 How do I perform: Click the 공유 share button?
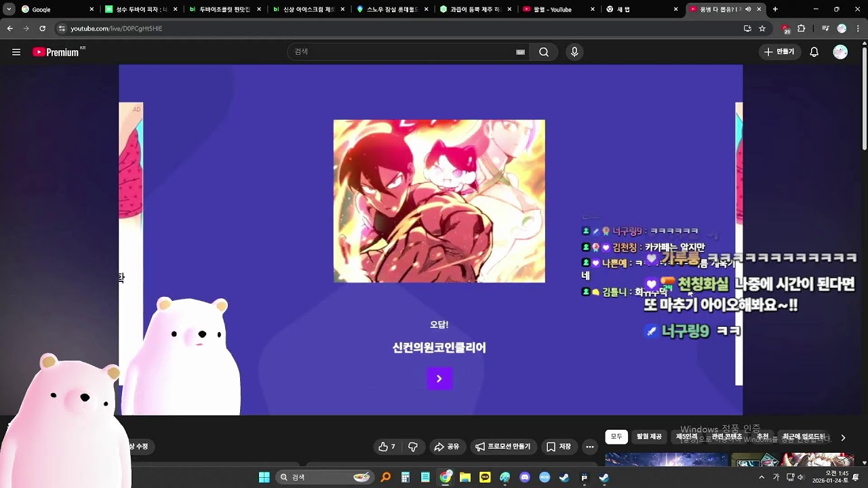tap(447, 447)
